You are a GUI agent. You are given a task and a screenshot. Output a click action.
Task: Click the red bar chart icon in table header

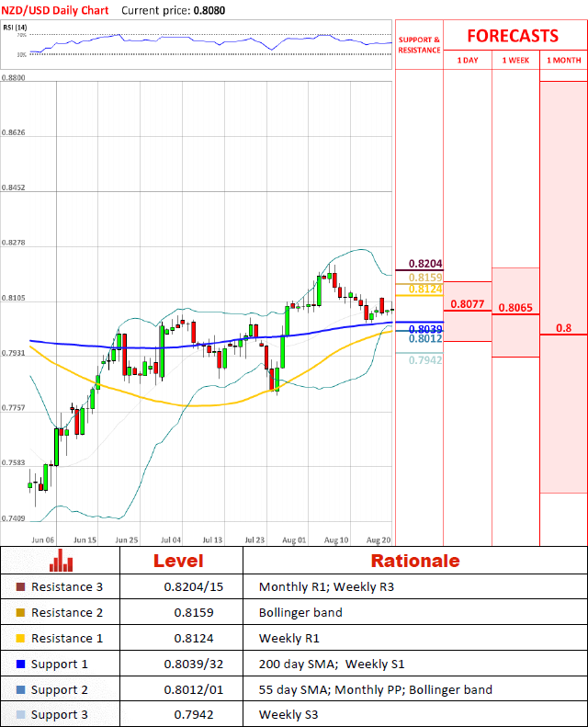tap(61, 561)
